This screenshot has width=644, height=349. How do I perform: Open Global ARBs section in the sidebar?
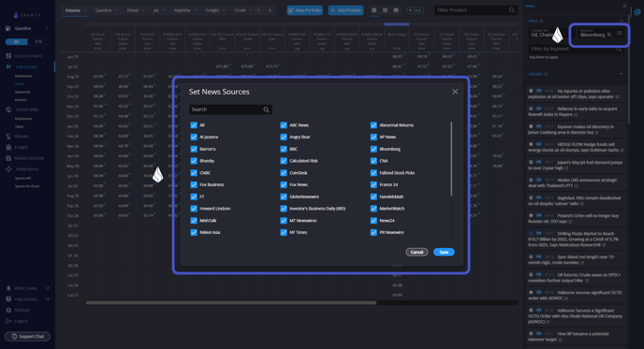(x=22, y=109)
